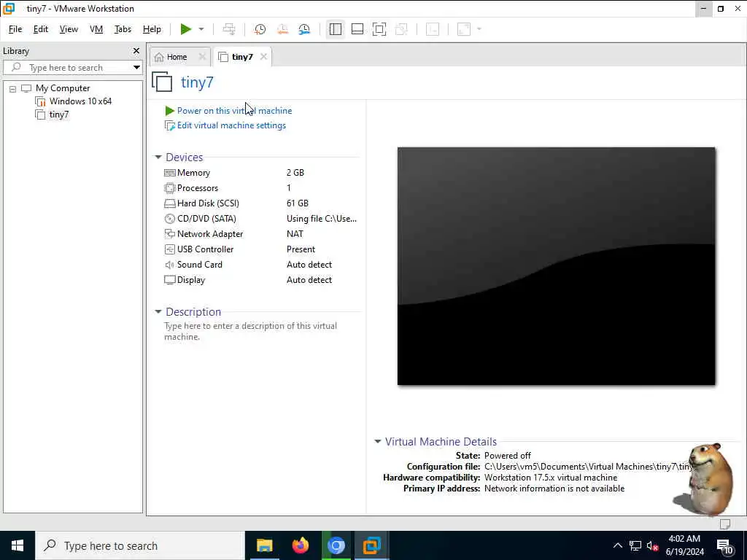Click the stretch guest toolbar icon
The width and height of the screenshot is (747, 560).
(x=464, y=29)
